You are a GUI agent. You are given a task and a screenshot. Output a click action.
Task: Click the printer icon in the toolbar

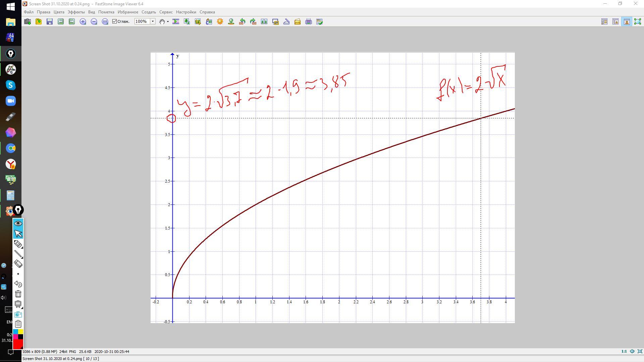tap(309, 22)
